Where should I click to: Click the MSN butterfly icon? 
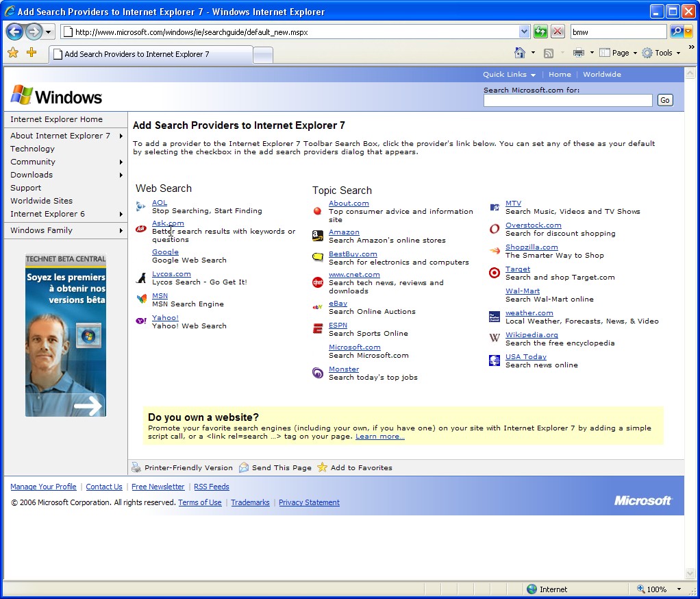tap(142, 299)
